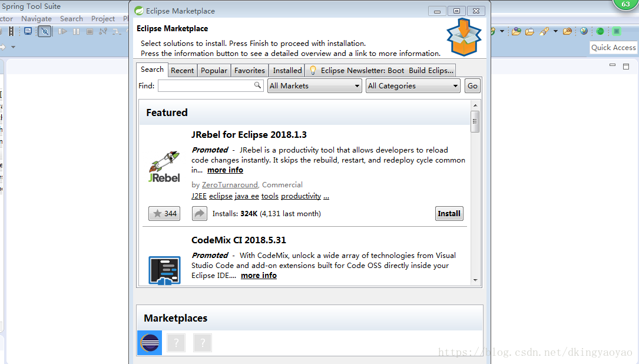Click the featured list scrollbar thumb
This screenshot has height=364, width=639.
click(x=475, y=121)
